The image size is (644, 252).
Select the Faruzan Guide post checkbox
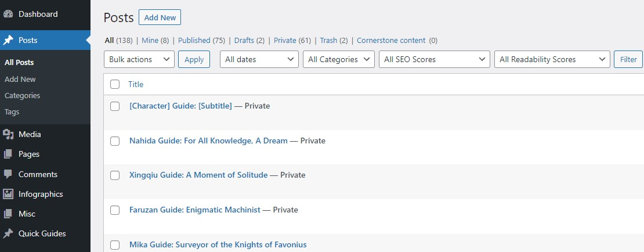115,210
